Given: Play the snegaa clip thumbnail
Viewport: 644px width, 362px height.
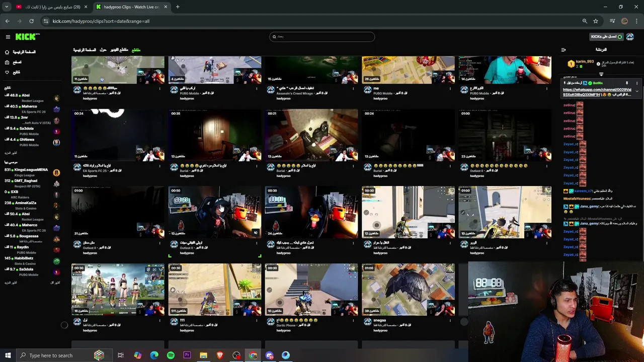Looking at the screenshot, I should click(x=408, y=290).
